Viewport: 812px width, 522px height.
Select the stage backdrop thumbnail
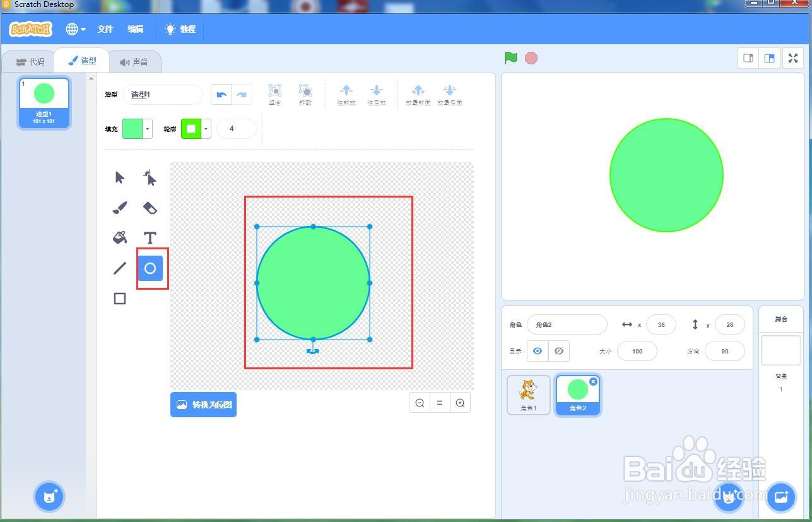[781, 350]
